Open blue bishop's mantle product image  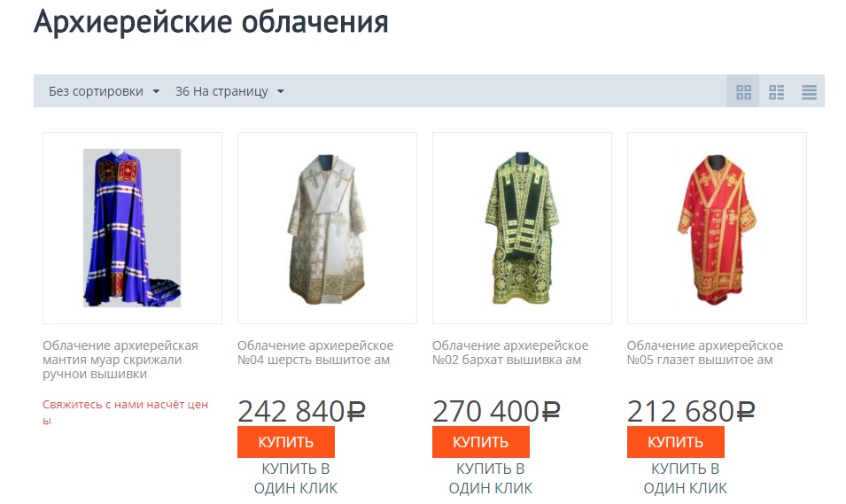coord(132,228)
